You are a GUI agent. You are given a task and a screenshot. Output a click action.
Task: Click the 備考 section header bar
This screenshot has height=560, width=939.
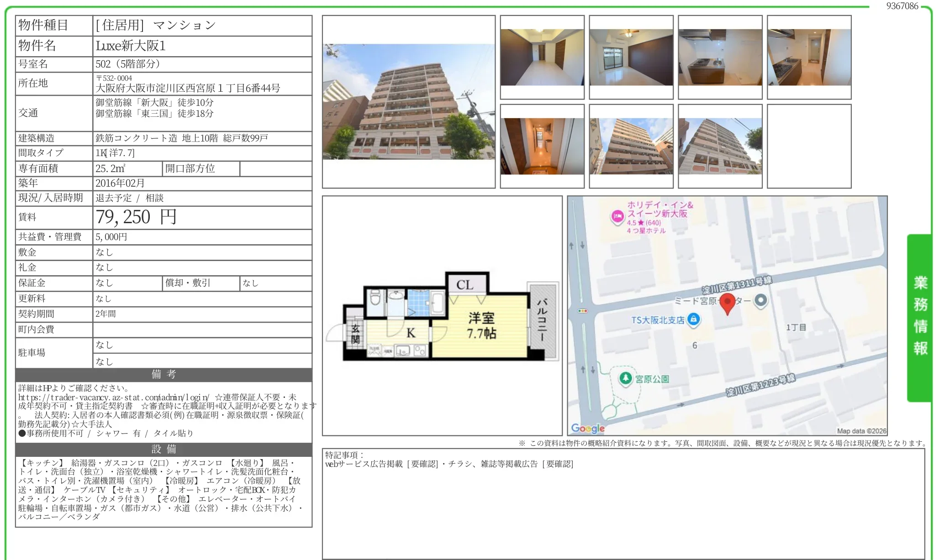coord(164,374)
